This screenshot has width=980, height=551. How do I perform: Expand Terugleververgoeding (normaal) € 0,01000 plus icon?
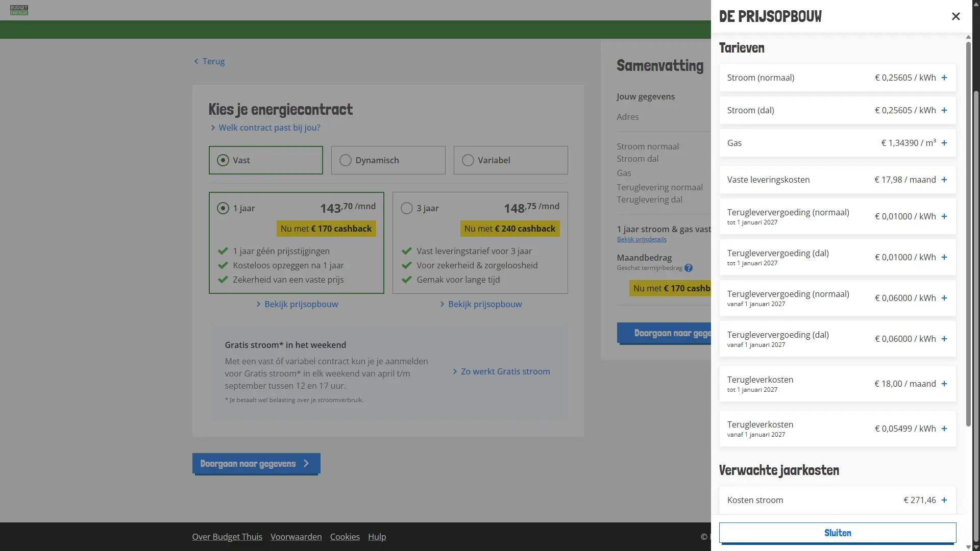point(944,216)
